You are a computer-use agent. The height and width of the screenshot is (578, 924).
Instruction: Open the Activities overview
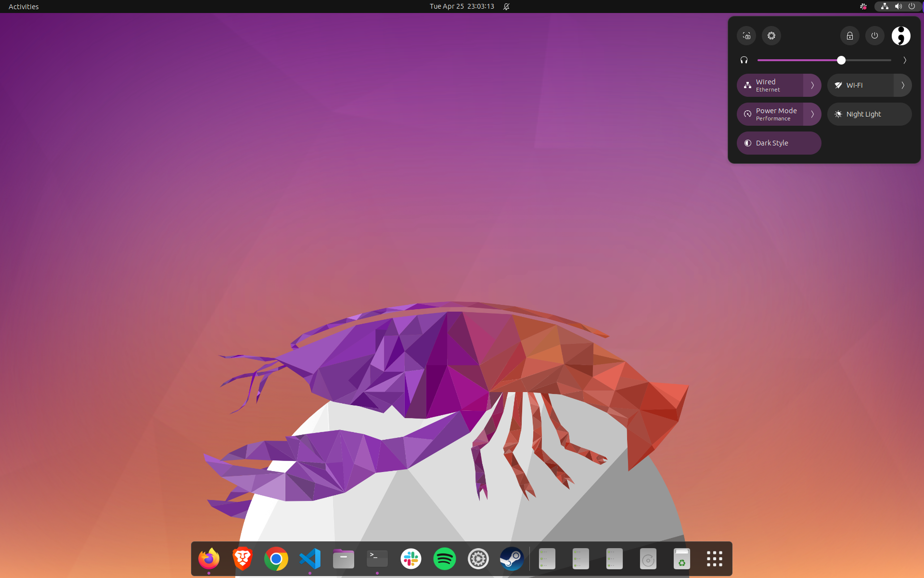pyautogui.click(x=24, y=6)
